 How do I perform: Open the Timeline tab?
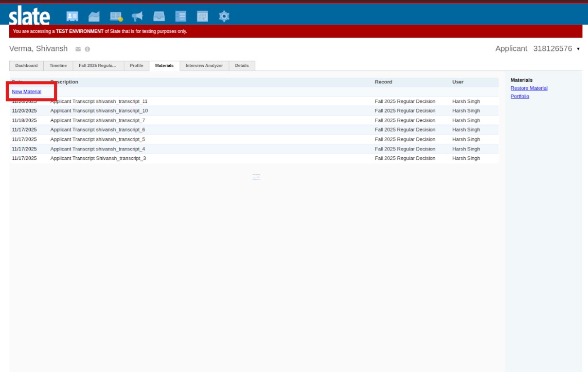click(58, 66)
